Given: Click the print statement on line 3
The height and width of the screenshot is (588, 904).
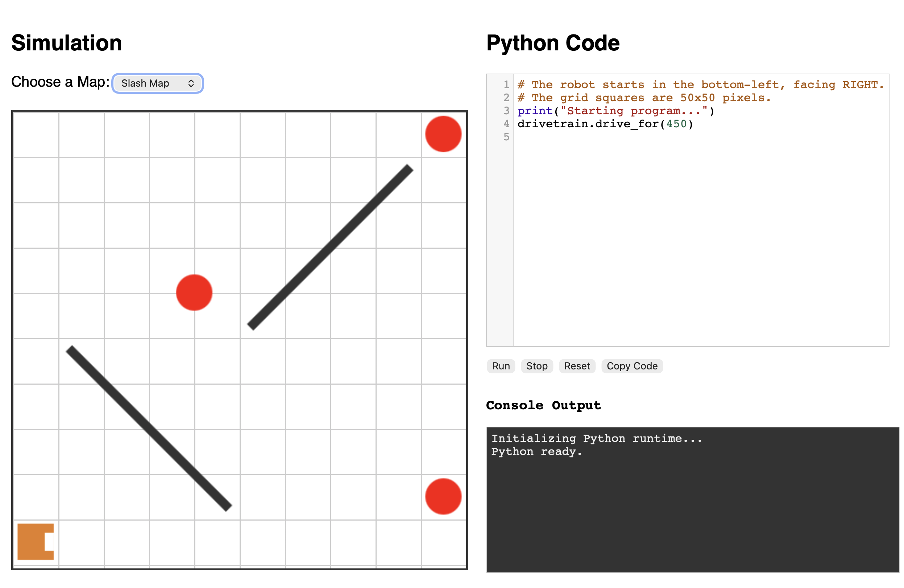Looking at the screenshot, I should point(615,111).
